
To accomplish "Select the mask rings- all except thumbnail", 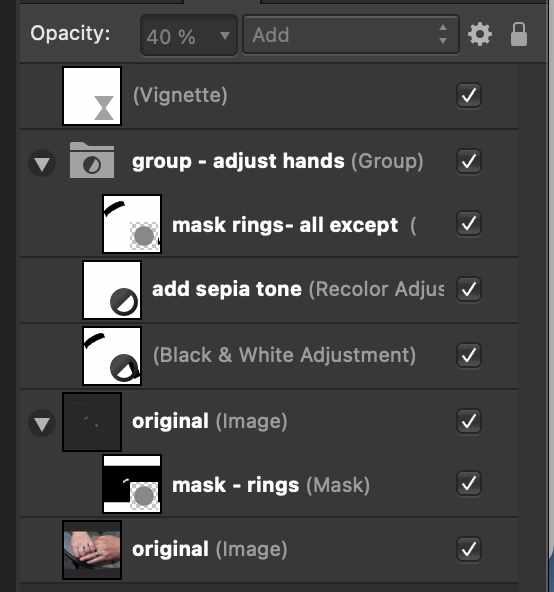I will click(x=132, y=224).
